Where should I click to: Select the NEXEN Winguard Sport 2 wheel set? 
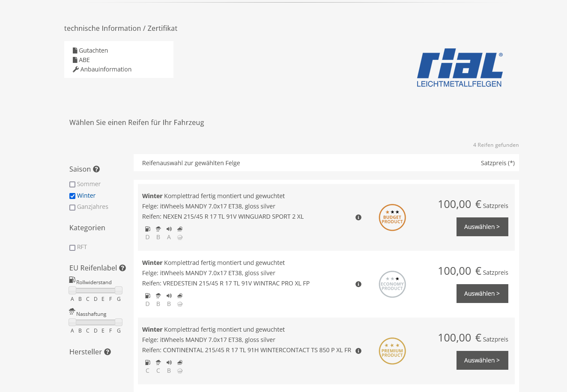point(482,227)
